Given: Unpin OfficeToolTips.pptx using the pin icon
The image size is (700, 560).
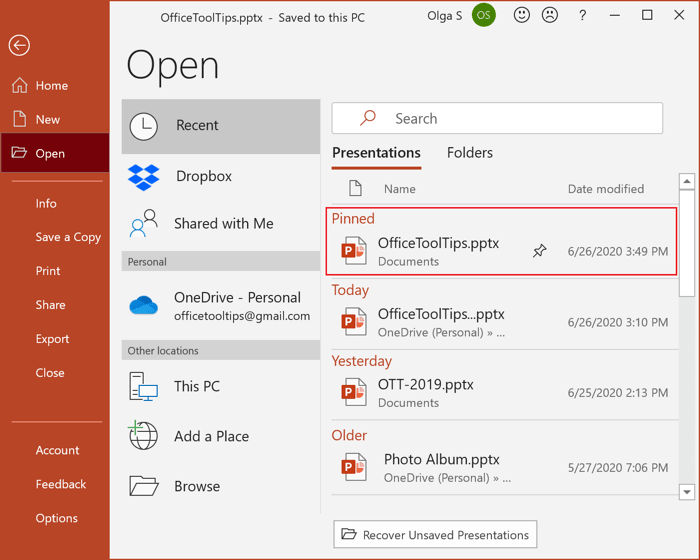Looking at the screenshot, I should [540, 251].
